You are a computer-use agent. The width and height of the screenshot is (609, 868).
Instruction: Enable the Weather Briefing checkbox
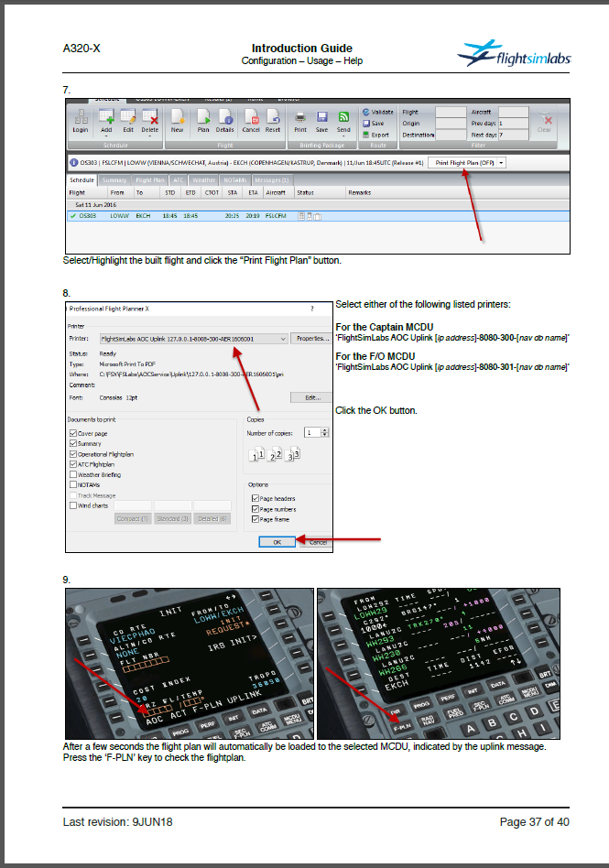(73, 474)
